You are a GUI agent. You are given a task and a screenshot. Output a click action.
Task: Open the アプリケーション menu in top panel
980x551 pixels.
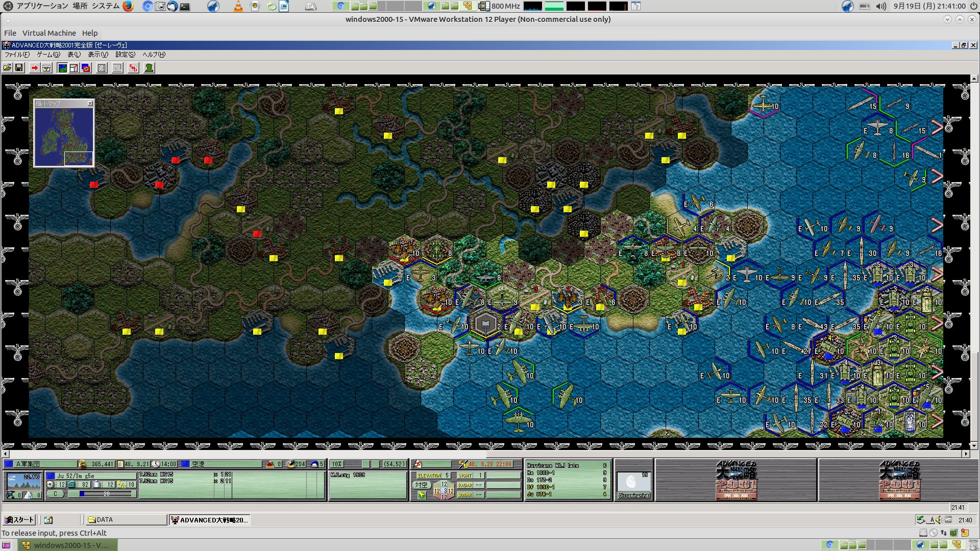click(x=42, y=6)
